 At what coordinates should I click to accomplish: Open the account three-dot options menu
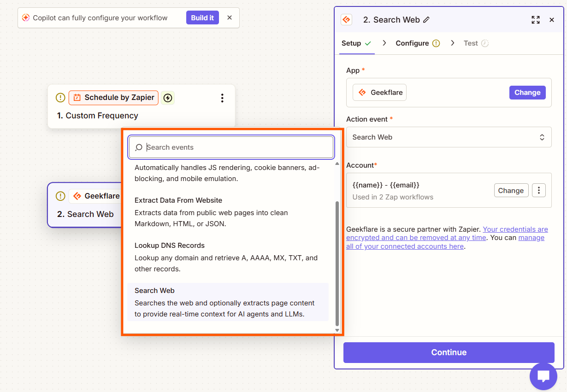(x=539, y=190)
